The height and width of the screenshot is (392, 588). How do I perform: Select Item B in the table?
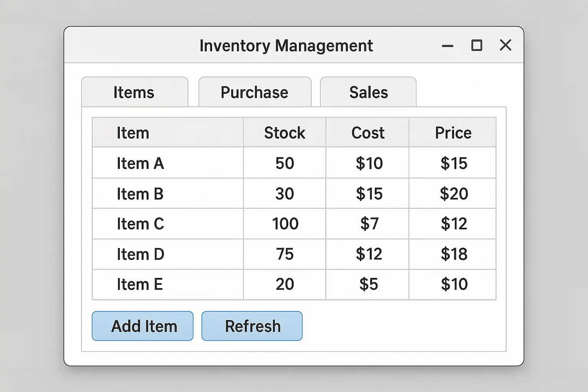click(140, 194)
